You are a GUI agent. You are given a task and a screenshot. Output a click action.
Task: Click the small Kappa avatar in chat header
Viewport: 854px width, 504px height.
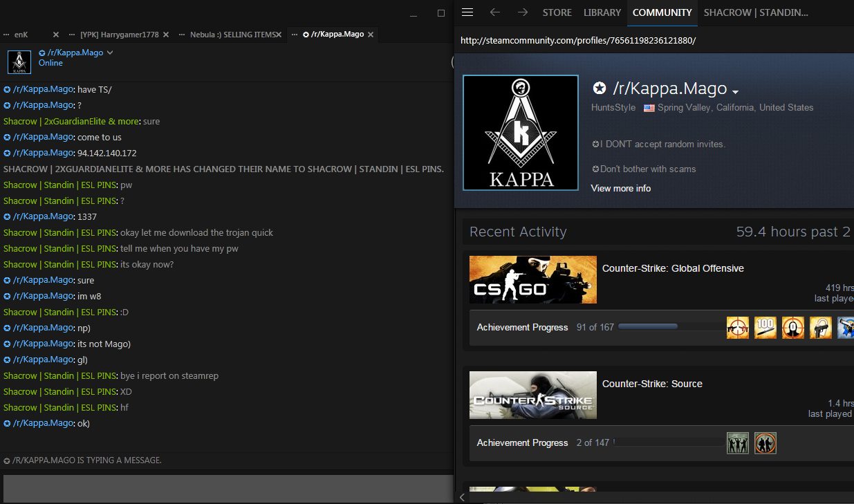(19, 62)
